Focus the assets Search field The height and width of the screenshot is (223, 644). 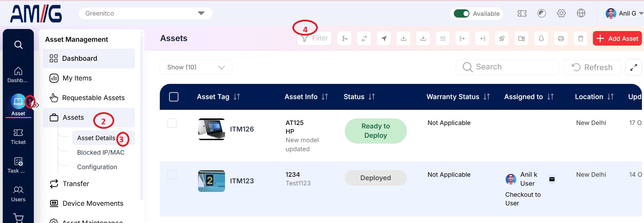click(507, 67)
